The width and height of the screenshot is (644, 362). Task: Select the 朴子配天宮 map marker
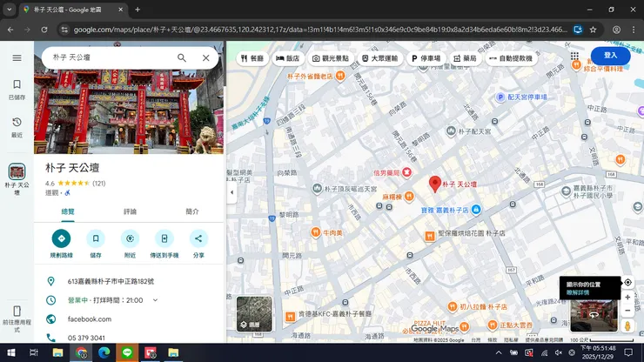tap(451, 131)
